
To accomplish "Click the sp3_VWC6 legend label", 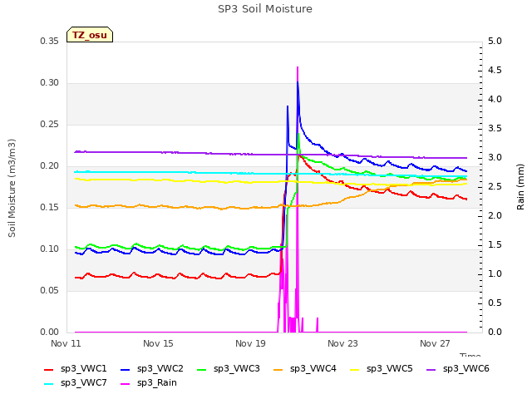I will [x=465, y=368].
